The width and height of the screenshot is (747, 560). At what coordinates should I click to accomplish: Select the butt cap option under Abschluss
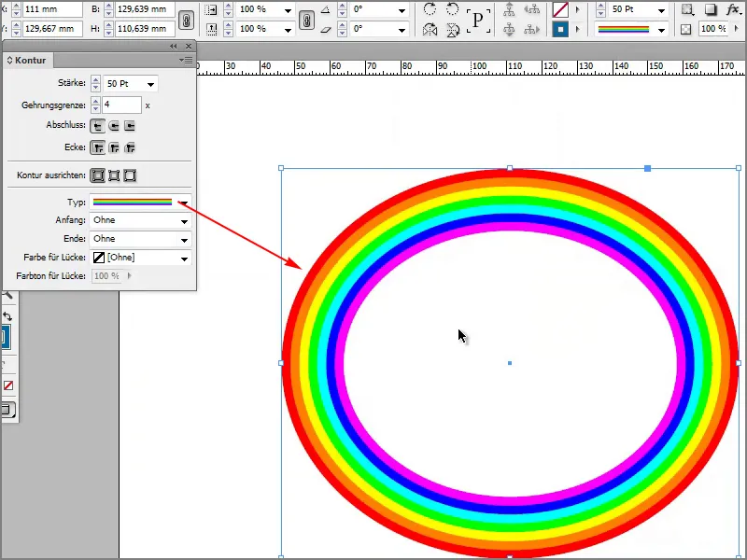click(x=98, y=125)
